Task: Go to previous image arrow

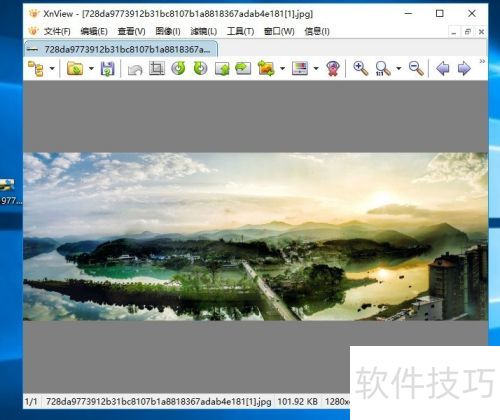Action: [443, 69]
